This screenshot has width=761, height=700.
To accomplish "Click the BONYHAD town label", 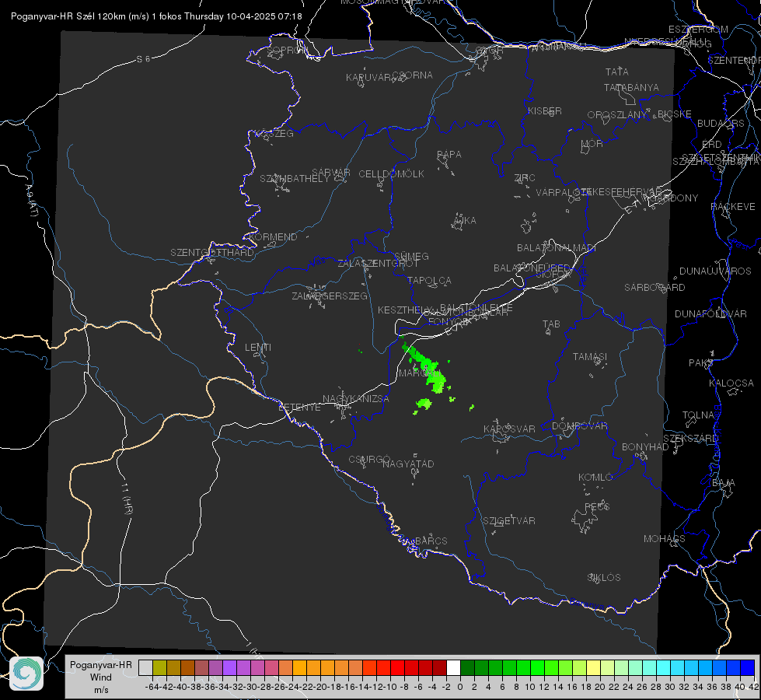I will (645, 447).
